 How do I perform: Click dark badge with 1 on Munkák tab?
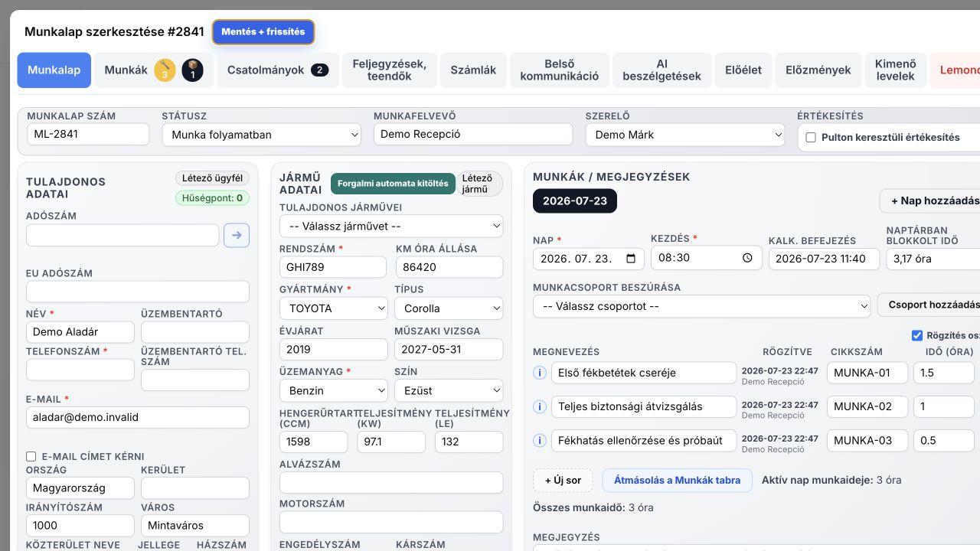192,70
